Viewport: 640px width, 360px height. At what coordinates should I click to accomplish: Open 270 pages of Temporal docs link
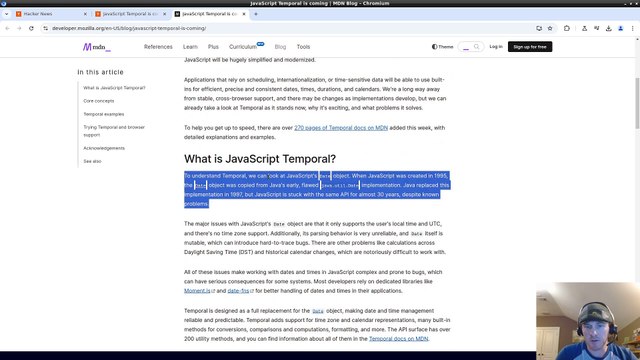pyautogui.click(x=341, y=128)
